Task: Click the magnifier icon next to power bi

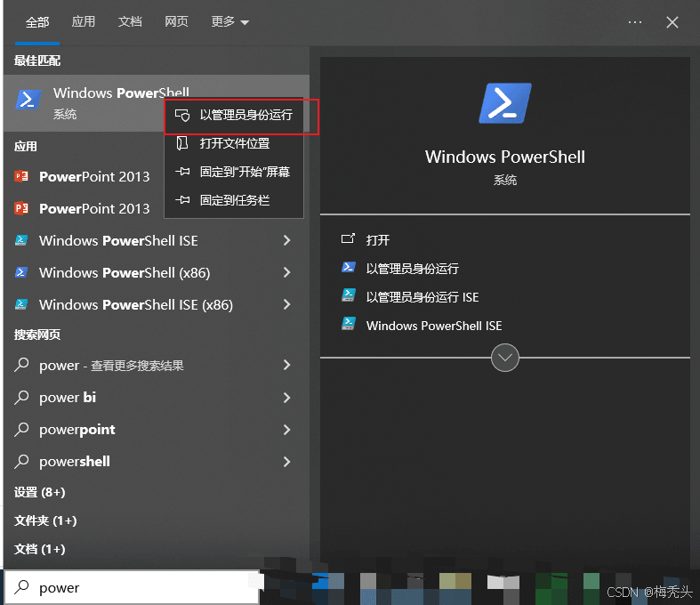Action: click(x=21, y=398)
